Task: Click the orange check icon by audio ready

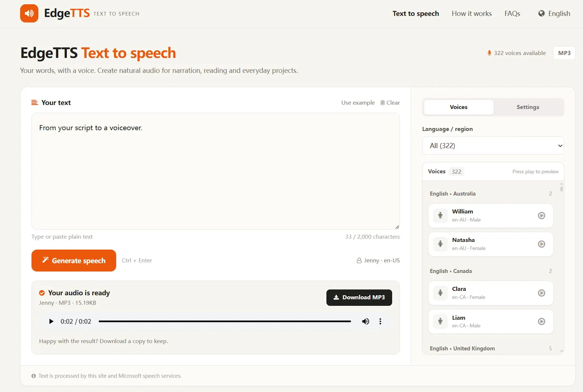Action: tap(42, 293)
